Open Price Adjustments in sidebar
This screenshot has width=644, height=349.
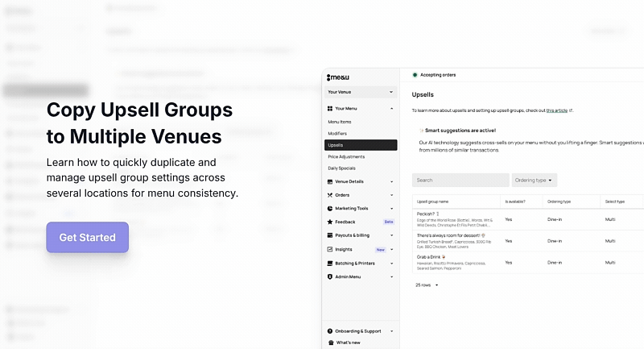click(x=346, y=156)
